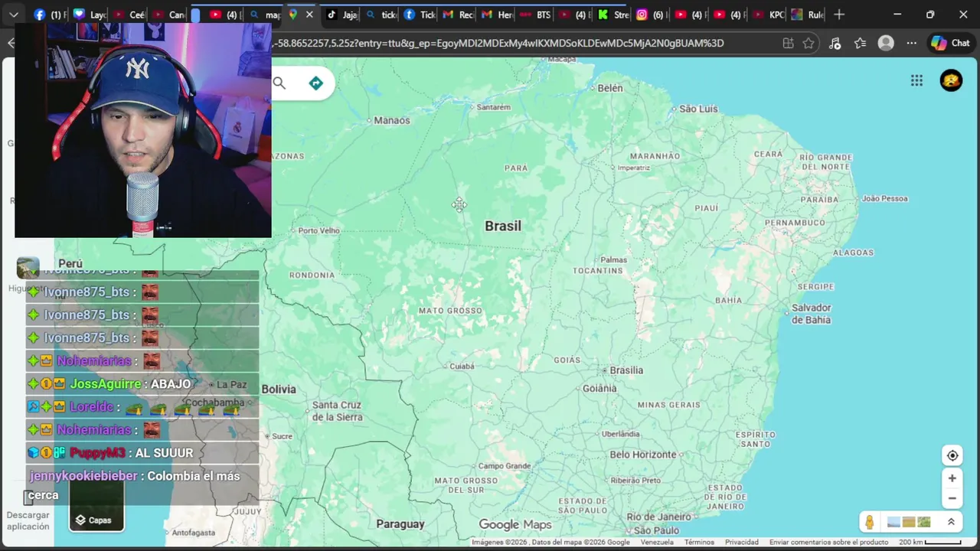This screenshot has width=980, height=551.
Task: Open the Google apps grid
Action: click(916, 80)
